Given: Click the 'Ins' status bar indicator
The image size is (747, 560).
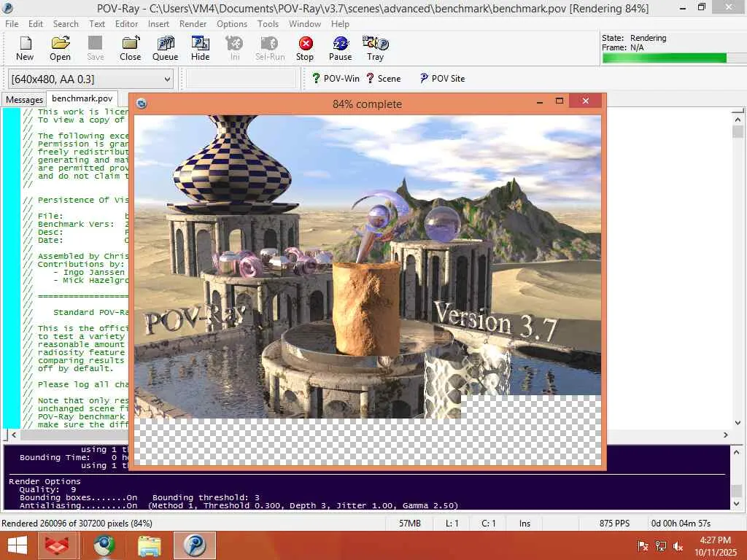Looking at the screenshot, I should (525, 524).
